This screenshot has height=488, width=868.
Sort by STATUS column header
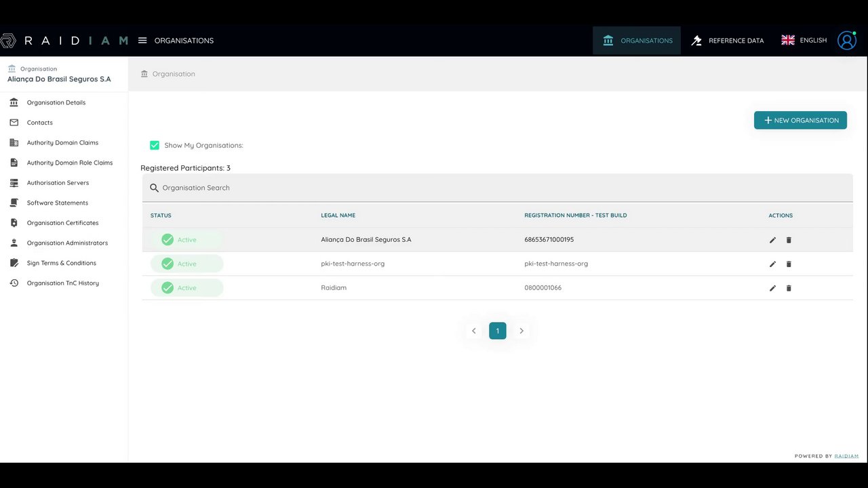click(x=161, y=216)
